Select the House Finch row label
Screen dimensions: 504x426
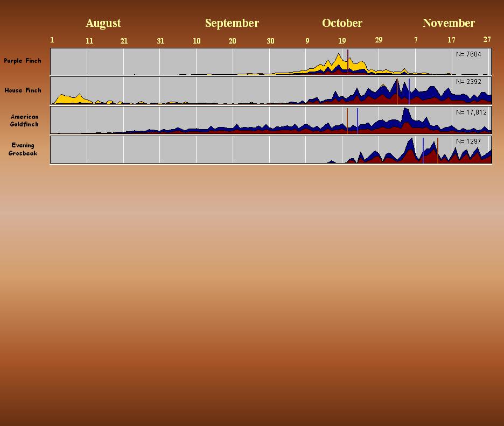click(x=23, y=90)
